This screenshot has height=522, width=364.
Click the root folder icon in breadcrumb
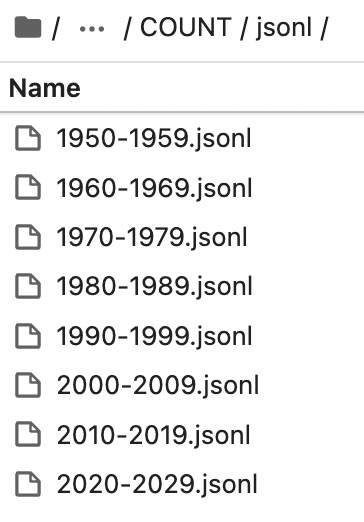(28, 28)
